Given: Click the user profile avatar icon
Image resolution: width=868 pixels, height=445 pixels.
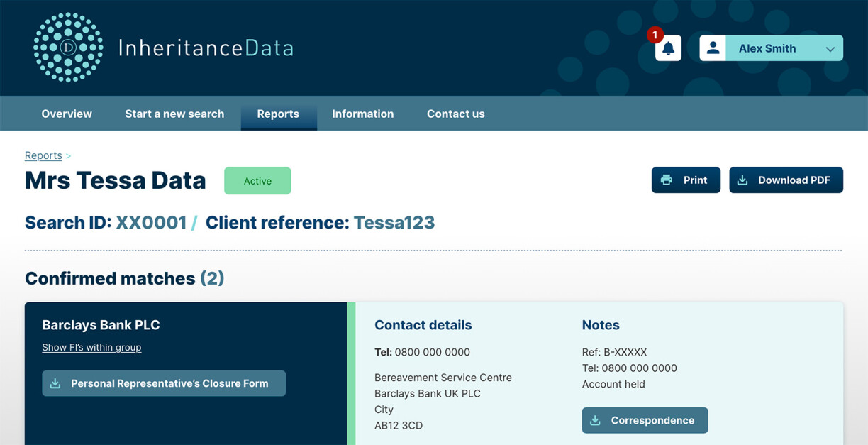Looking at the screenshot, I should point(713,48).
